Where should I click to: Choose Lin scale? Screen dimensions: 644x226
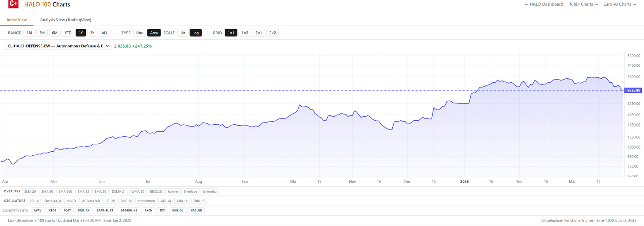pyautogui.click(x=183, y=33)
